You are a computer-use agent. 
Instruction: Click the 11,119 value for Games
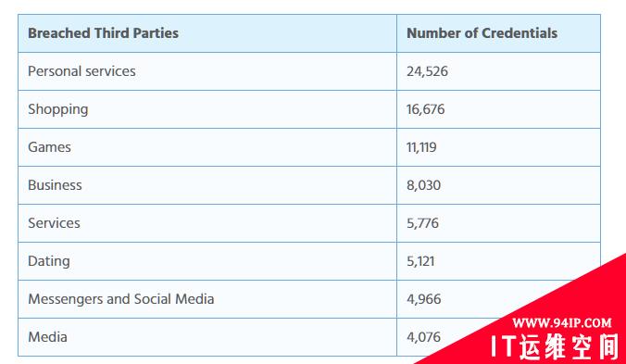point(421,147)
